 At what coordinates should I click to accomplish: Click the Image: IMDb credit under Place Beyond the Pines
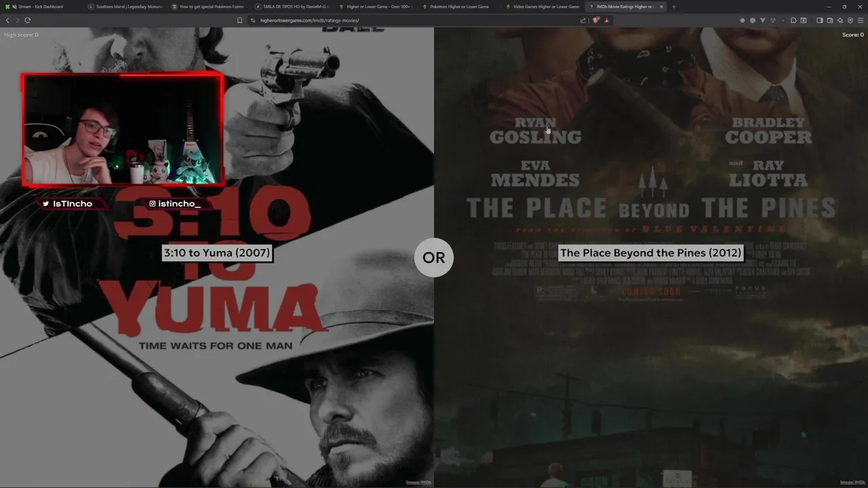click(x=852, y=483)
